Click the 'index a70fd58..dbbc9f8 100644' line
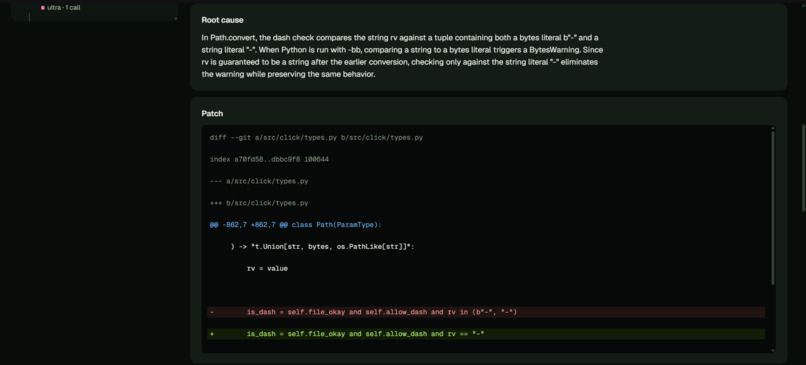Image resolution: width=806 pixels, height=365 pixels. [269, 159]
